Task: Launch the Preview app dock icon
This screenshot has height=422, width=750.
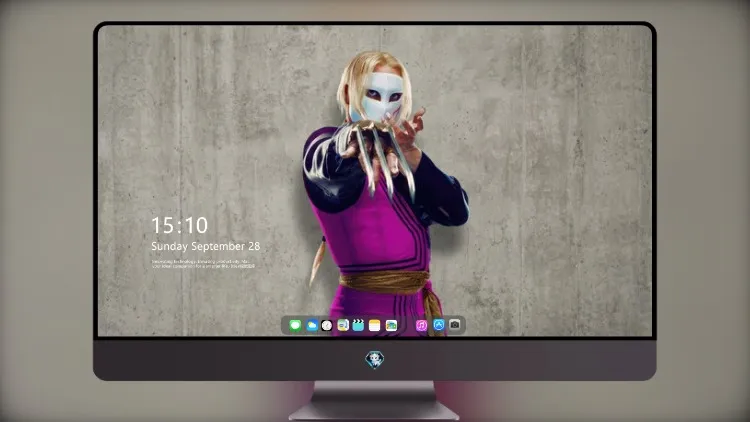Action: pos(343,325)
